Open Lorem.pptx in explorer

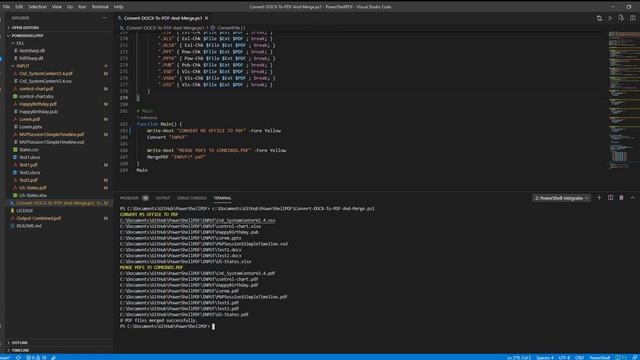click(30, 127)
